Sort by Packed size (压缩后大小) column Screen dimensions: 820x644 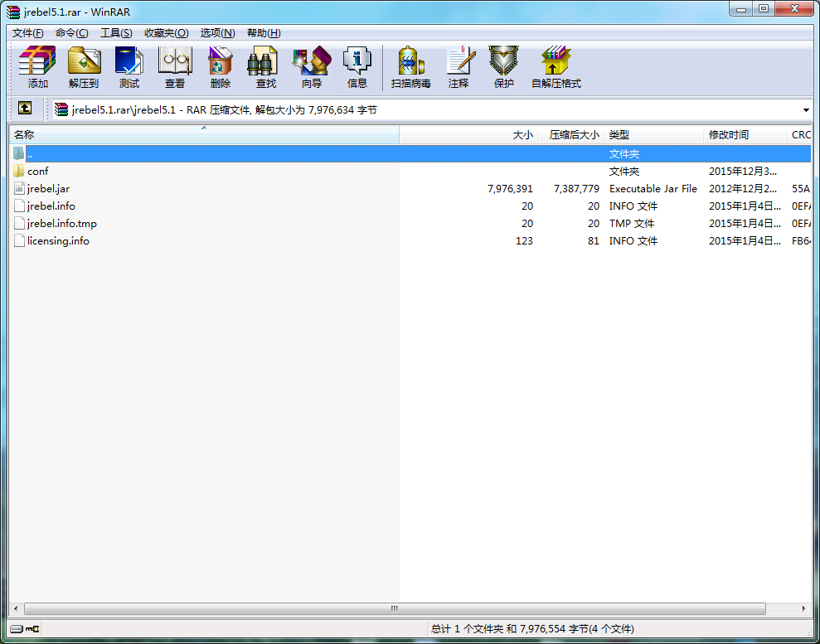pyautogui.click(x=571, y=135)
